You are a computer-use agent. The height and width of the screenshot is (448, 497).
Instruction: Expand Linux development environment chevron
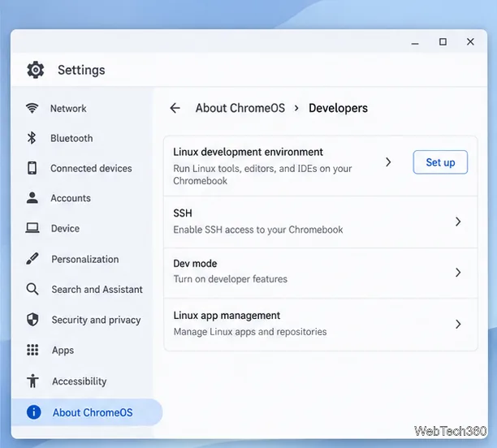click(388, 162)
